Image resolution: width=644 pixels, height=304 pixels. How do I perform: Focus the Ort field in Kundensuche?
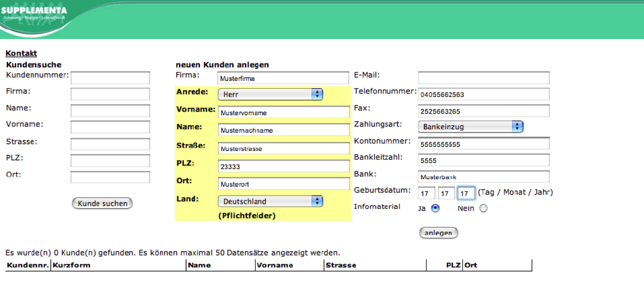point(110,177)
